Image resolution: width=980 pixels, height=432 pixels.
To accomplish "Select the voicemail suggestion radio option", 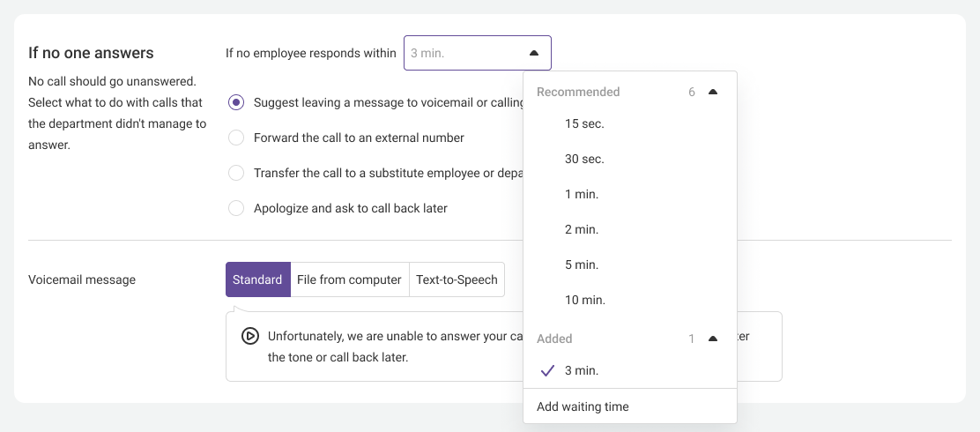I will point(236,102).
